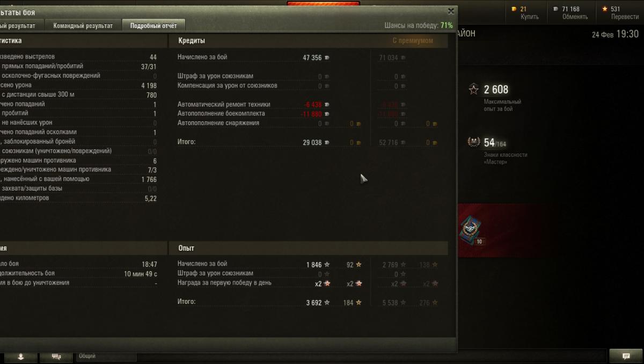Image resolution: width=644 pixels, height=364 pixels.
Task: Click Купить to buy gold
Action: pyautogui.click(x=529, y=17)
